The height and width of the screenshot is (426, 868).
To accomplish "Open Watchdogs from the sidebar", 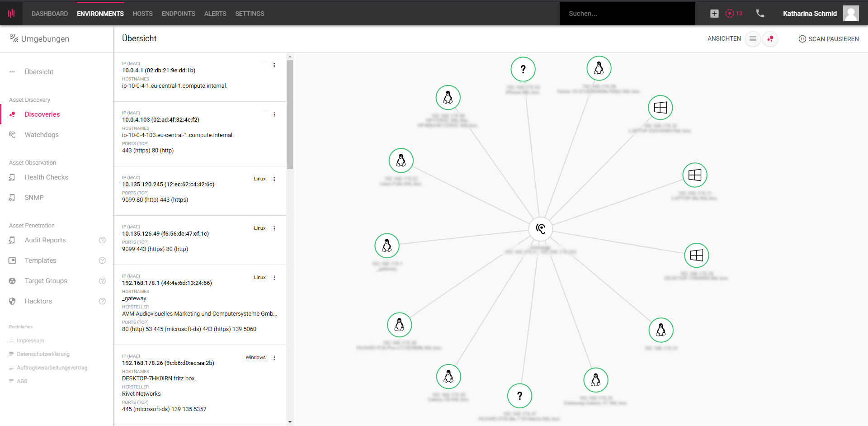I will pyautogui.click(x=42, y=134).
